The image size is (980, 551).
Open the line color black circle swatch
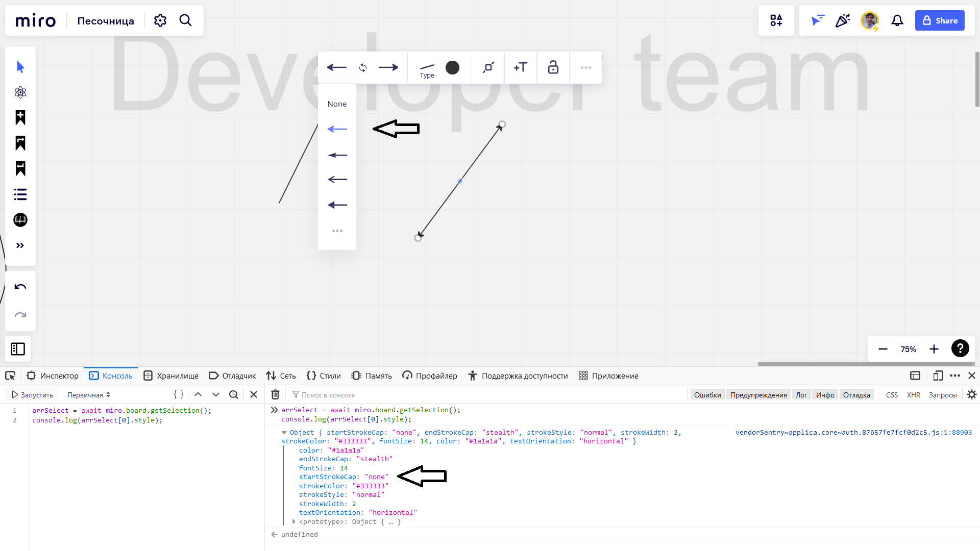tap(452, 67)
